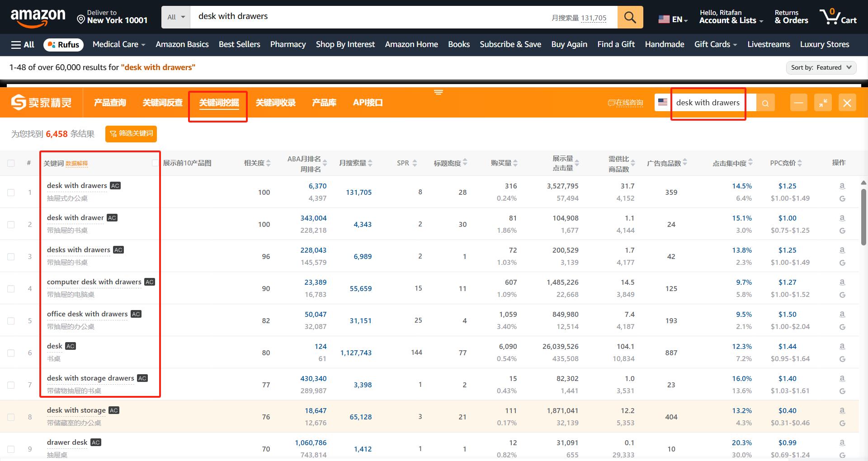
Task: Check the row 3 desks with drawers checkbox
Action: [11, 257]
